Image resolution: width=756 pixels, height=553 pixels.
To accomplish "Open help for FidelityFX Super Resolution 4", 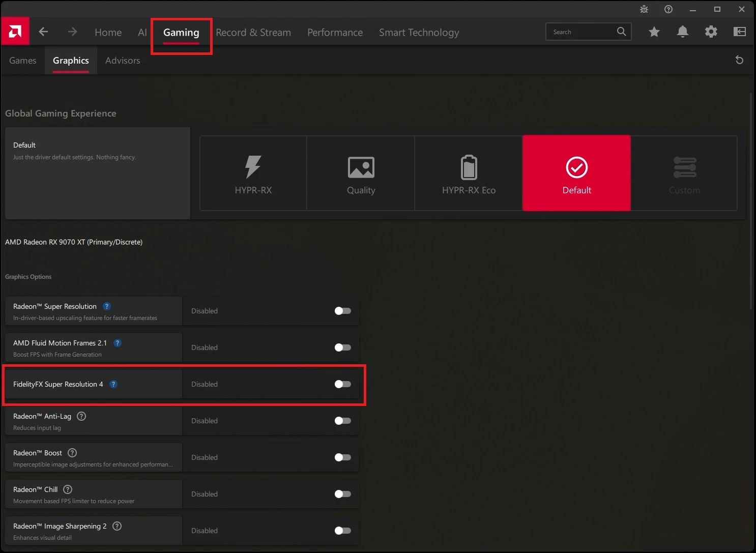I will tap(113, 384).
